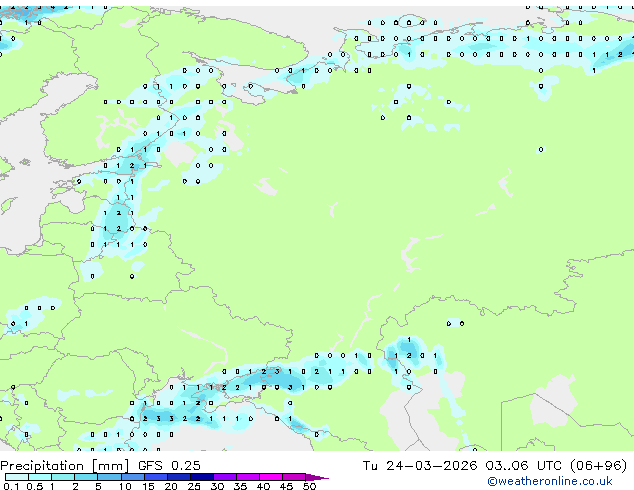The height and width of the screenshot is (490, 634).
Task: Select the 30–35 mm purple legend swatch
Action: 225,477
